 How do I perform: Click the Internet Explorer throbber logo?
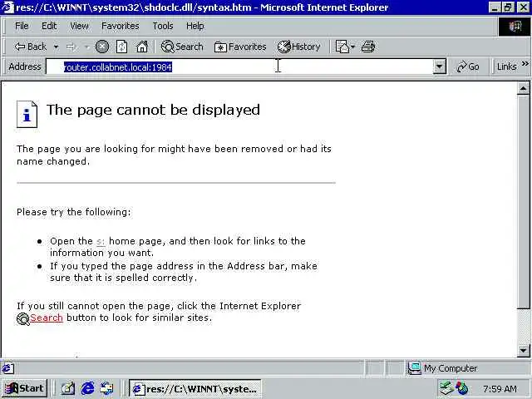(515, 26)
